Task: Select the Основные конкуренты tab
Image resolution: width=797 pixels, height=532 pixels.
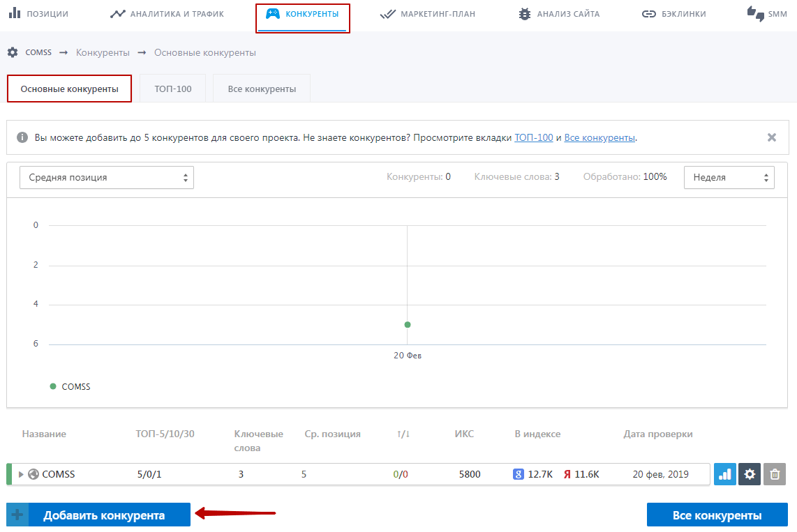Action: pos(69,89)
